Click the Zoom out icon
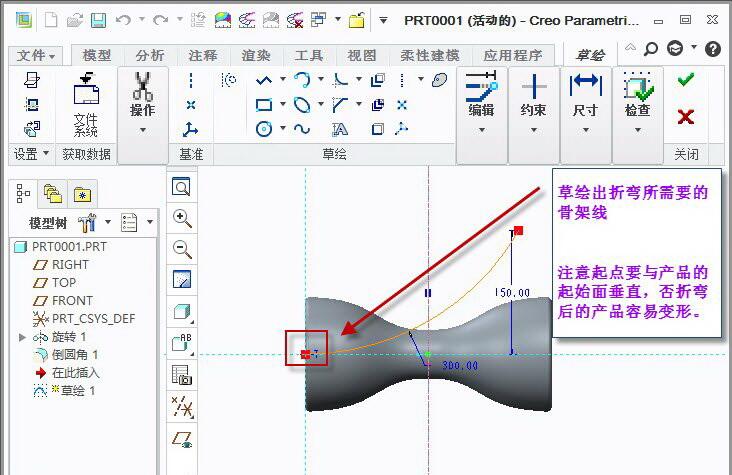The width and height of the screenshot is (732, 475). point(182,249)
